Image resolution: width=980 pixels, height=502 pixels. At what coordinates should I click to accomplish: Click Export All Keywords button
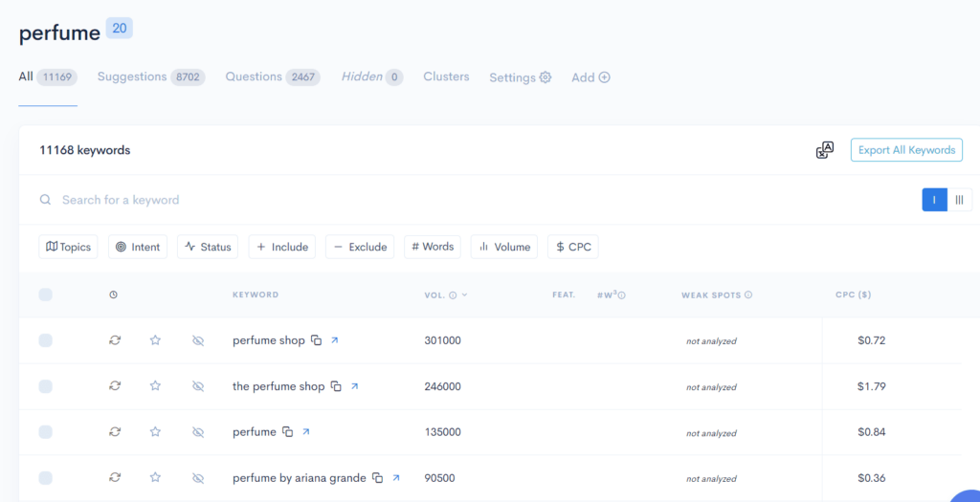[905, 150]
